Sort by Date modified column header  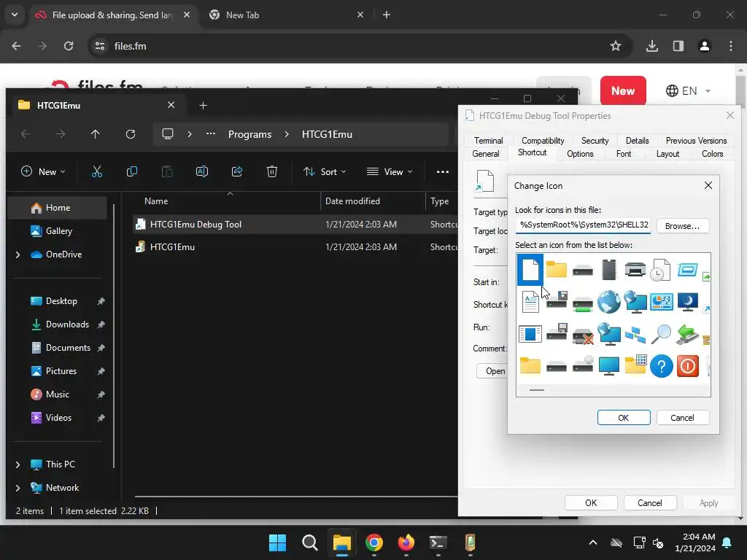(x=373, y=201)
